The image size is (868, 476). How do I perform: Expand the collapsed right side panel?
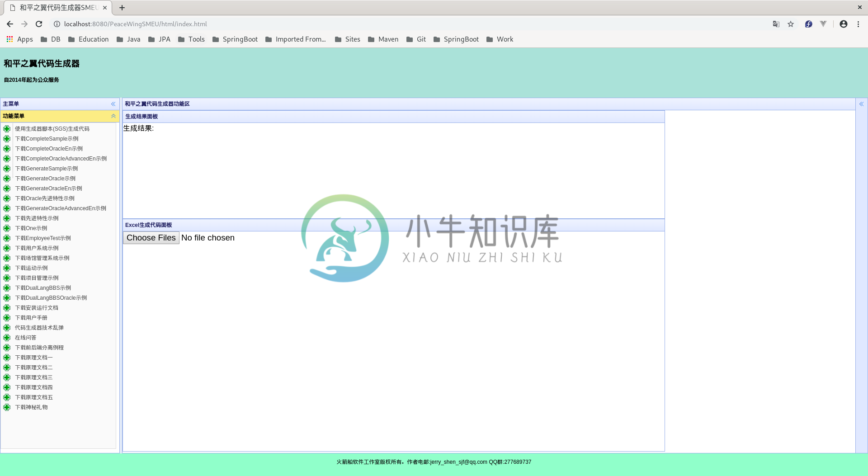pyautogui.click(x=861, y=104)
